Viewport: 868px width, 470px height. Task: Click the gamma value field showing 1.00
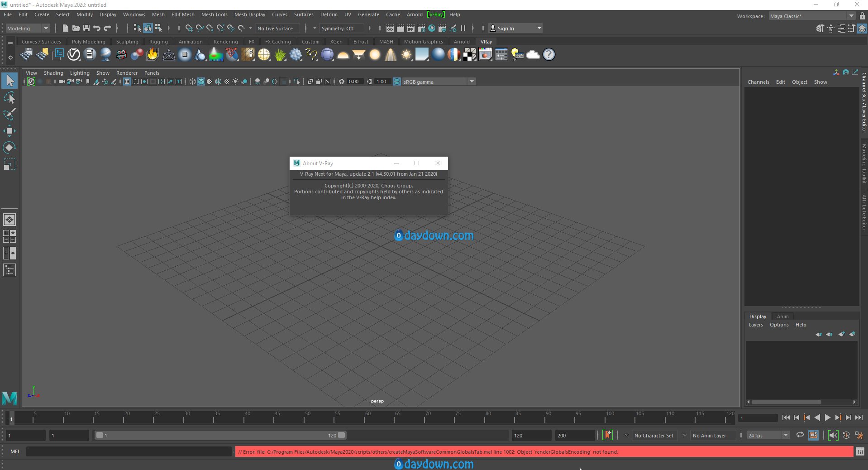(382, 82)
